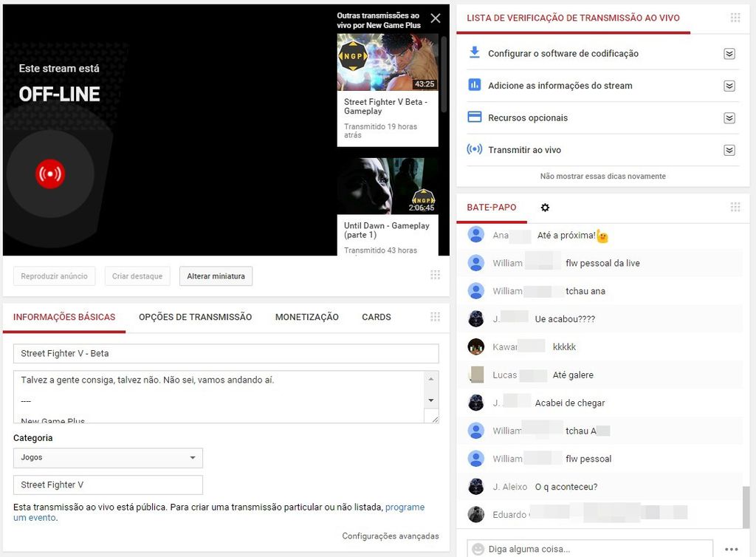The image size is (756, 557).
Task: Open the Street Fighter V Beta video thumbnail
Action: (388, 62)
